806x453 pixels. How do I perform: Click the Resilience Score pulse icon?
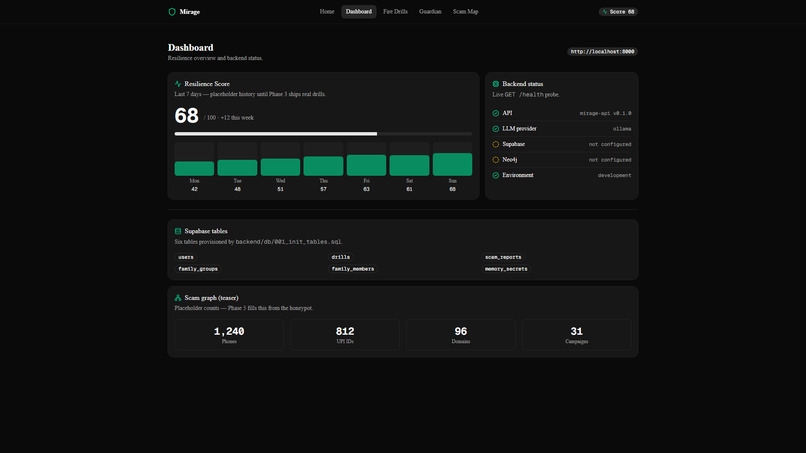tap(178, 84)
